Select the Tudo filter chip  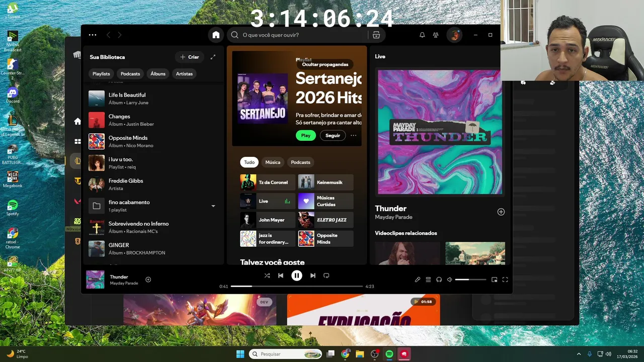[250, 162]
